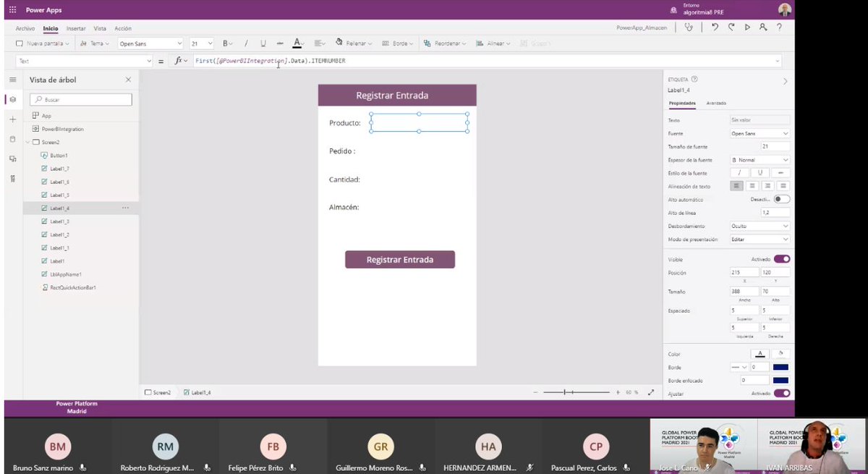This screenshot has width=868, height=474.
Task: Open ribbon font family dropdown
Action: (149, 43)
